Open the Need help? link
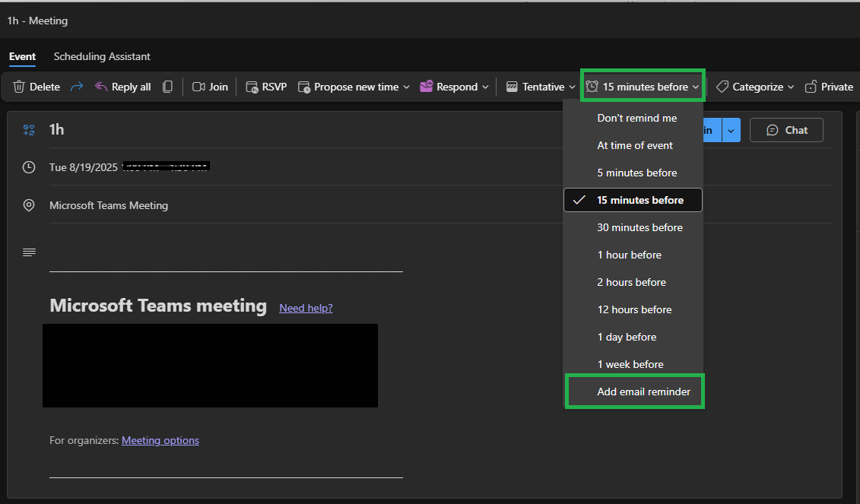Screen dimensions: 860x504 pyautogui.click(x=306, y=308)
